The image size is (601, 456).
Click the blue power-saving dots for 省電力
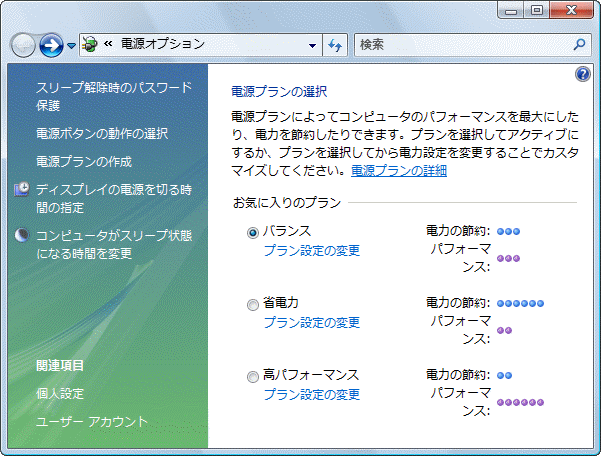coord(520,303)
